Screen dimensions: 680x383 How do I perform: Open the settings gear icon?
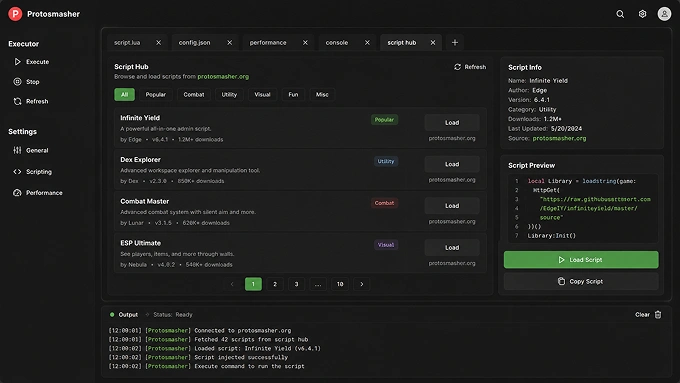642,14
